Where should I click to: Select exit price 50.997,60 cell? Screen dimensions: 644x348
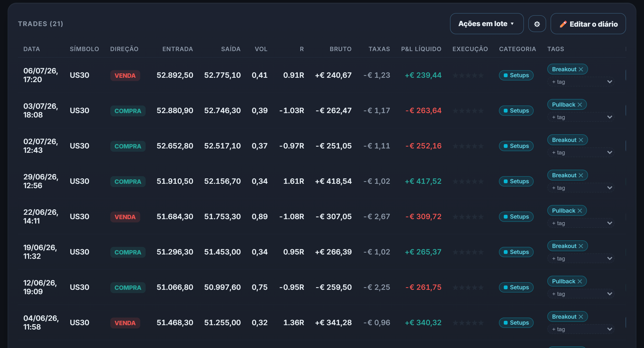[x=222, y=287]
